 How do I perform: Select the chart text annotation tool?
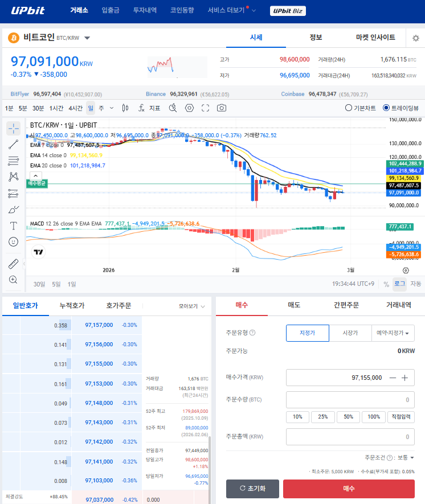[13, 226]
